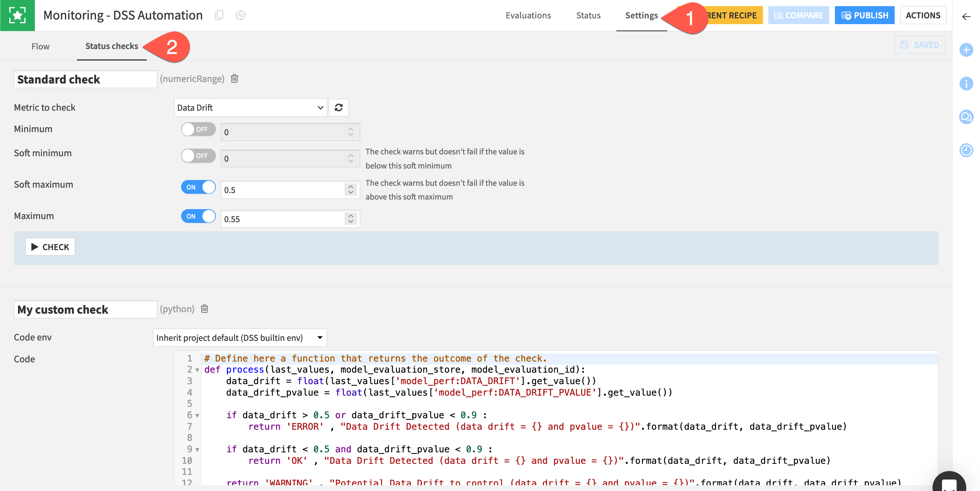Click the PUBLISH button
This screenshot has width=980, height=491.
pos(864,15)
